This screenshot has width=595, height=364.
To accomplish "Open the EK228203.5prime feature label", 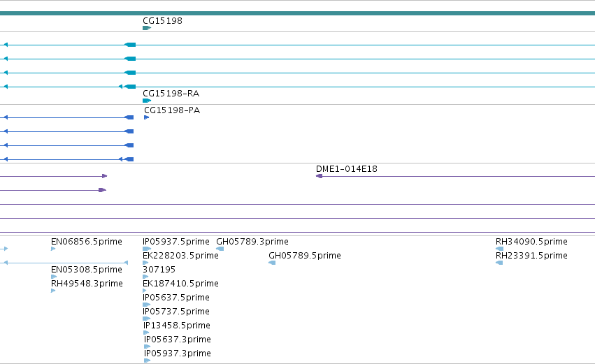I will pyautogui.click(x=180, y=256).
